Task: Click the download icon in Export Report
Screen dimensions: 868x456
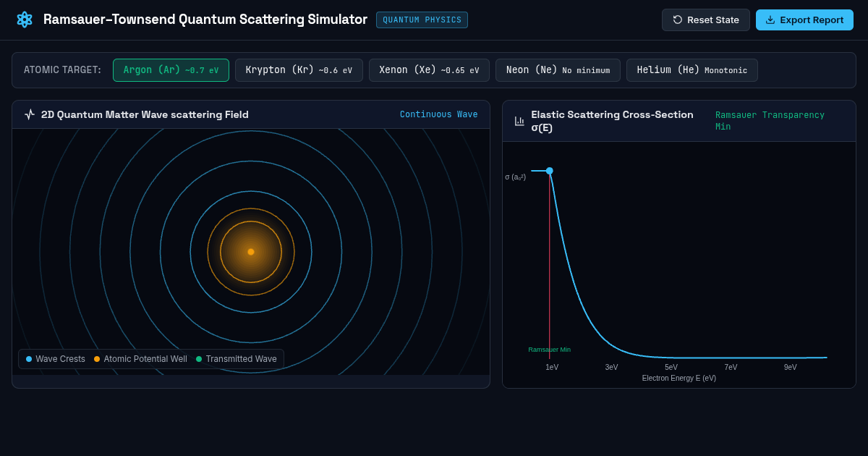Action: click(770, 20)
